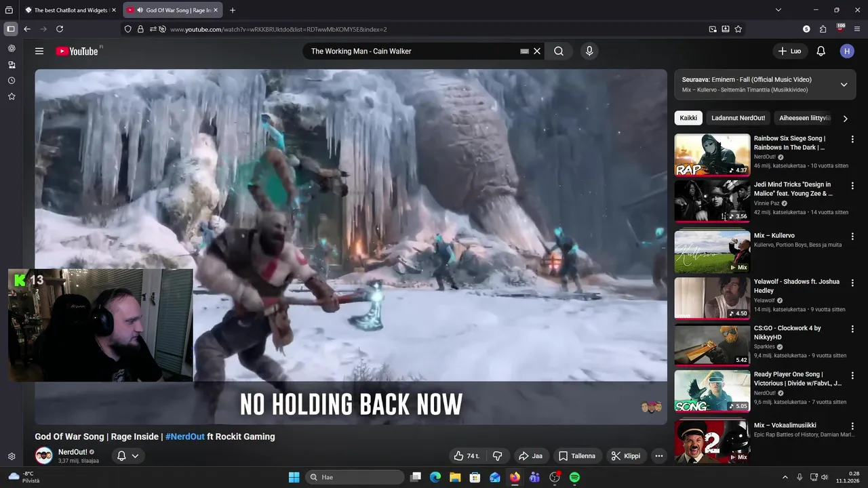Show more filter chips with arrow
868x488 pixels.
point(845,119)
